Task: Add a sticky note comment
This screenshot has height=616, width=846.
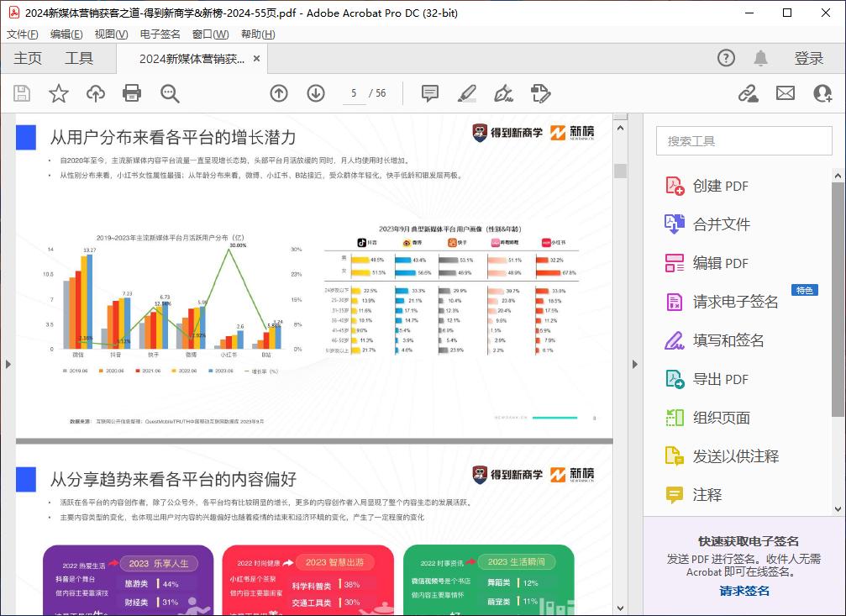Action: tap(430, 93)
